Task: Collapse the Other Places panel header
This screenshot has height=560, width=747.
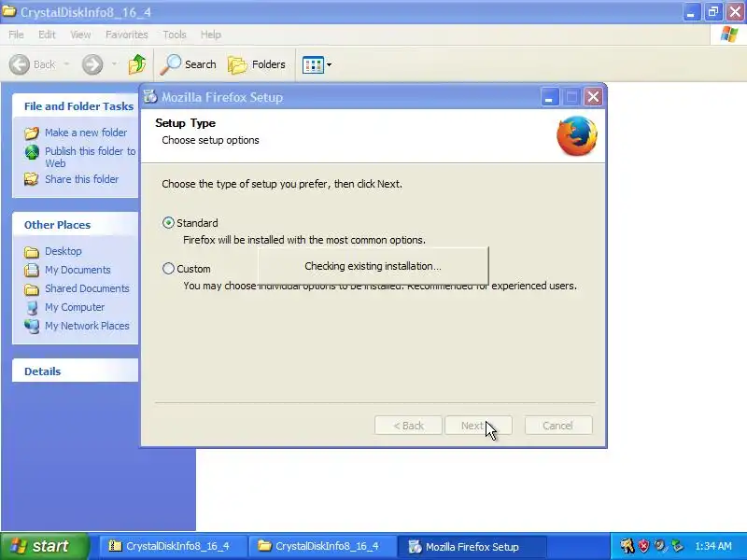Action: point(76,225)
